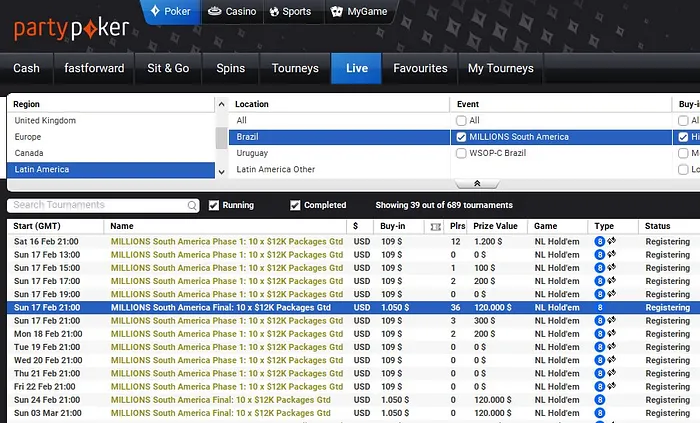The width and height of the screenshot is (700, 423).
Task: Select All in Location list
Action: point(339,120)
